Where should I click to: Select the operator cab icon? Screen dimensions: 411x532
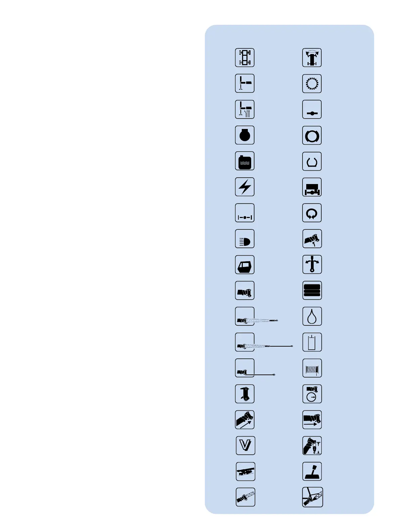[x=245, y=265]
